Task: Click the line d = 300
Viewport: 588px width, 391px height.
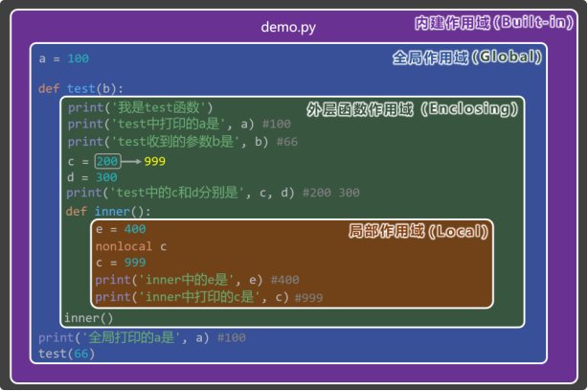Action: click(92, 177)
